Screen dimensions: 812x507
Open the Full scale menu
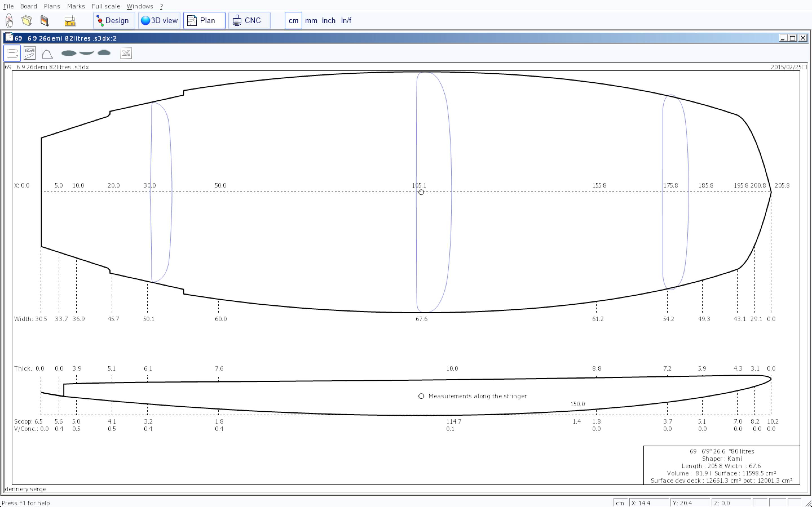(106, 6)
